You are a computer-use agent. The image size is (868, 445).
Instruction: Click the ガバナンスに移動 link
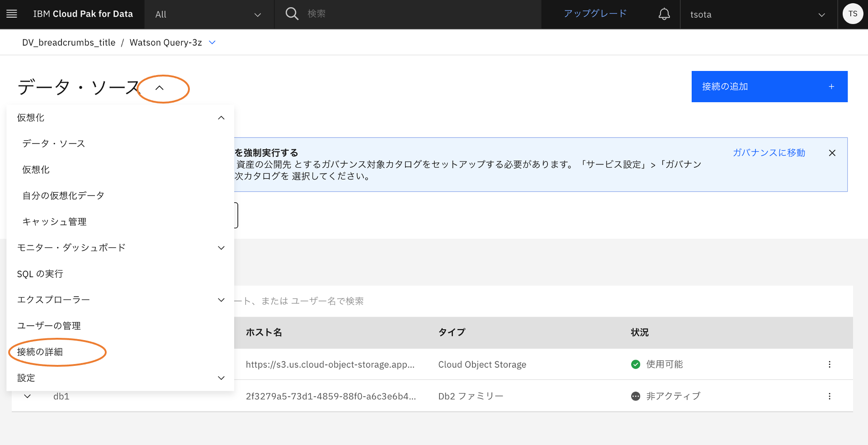point(769,153)
